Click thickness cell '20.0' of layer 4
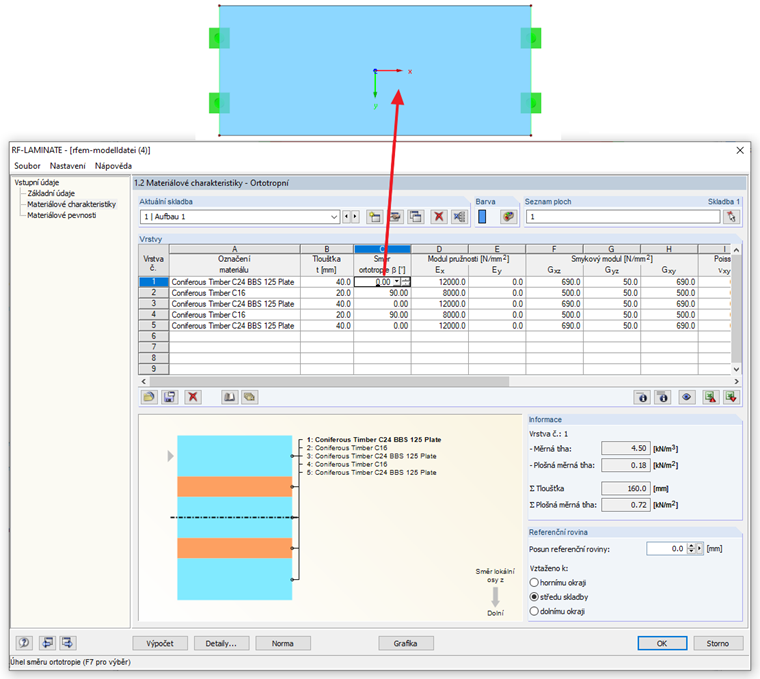The image size is (760, 679). (327, 315)
